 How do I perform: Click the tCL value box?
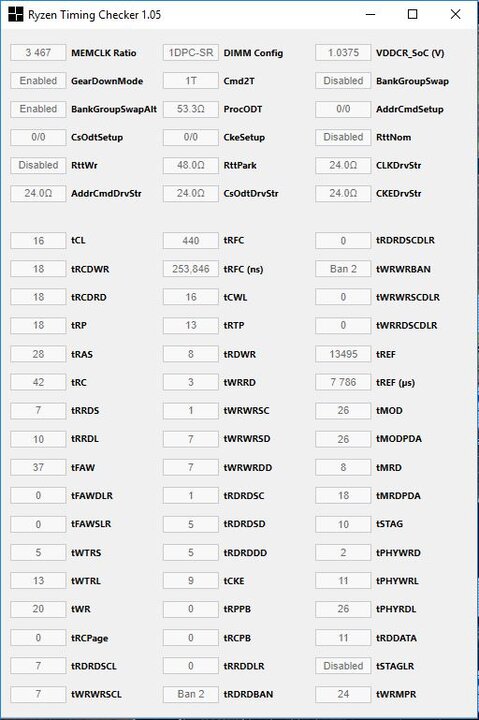point(38,241)
